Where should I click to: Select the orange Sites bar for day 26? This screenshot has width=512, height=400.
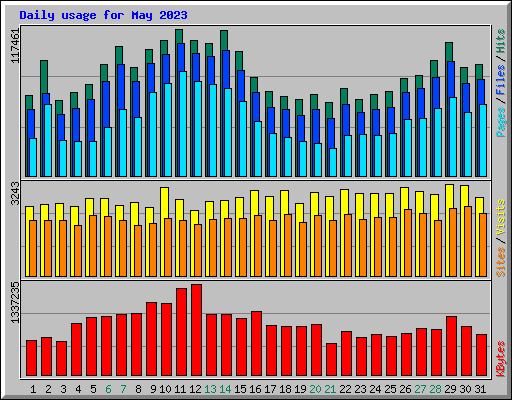click(408, 243)
